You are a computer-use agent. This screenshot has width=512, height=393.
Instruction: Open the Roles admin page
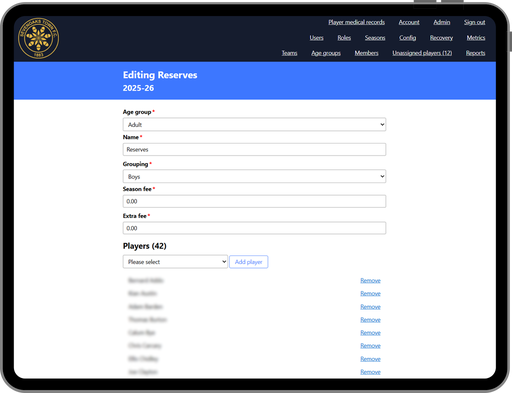click(x=344, y=38)
